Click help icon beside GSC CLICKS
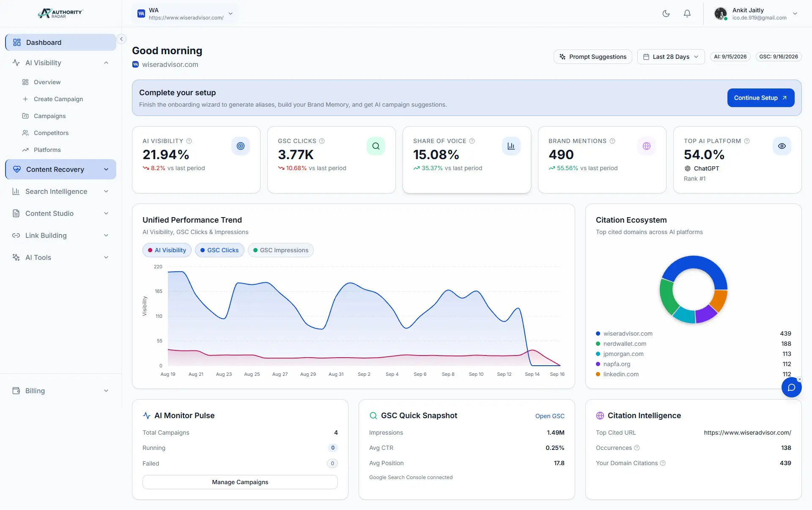Image resolution: width=812 pixels, height=510 pixels. (x=322, y=141)
